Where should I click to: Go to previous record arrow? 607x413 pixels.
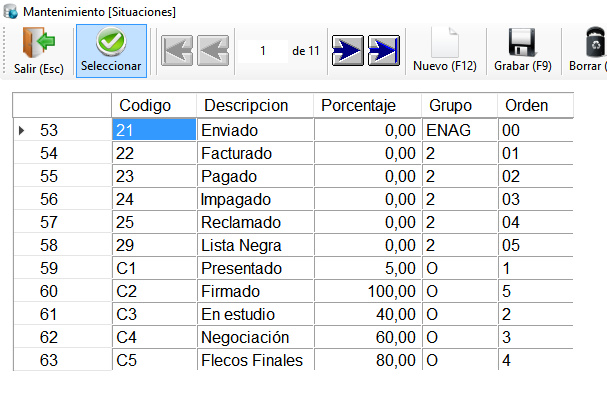coord(213,51)
